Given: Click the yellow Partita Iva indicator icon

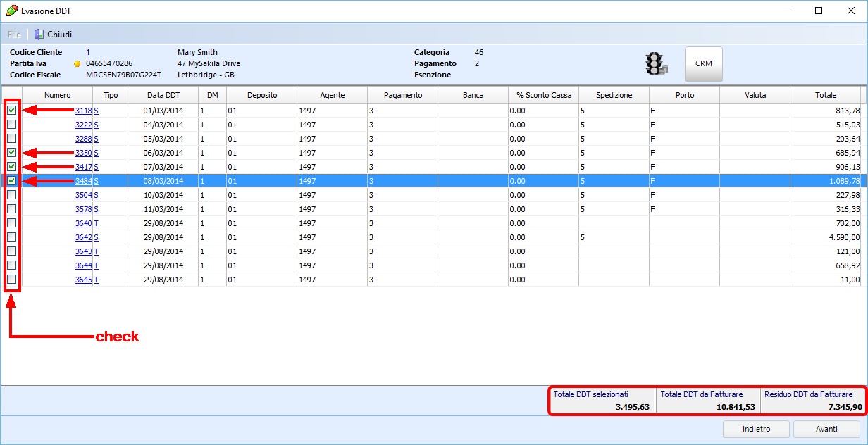Looking at the screenshot, I should (x=77, y=64).
